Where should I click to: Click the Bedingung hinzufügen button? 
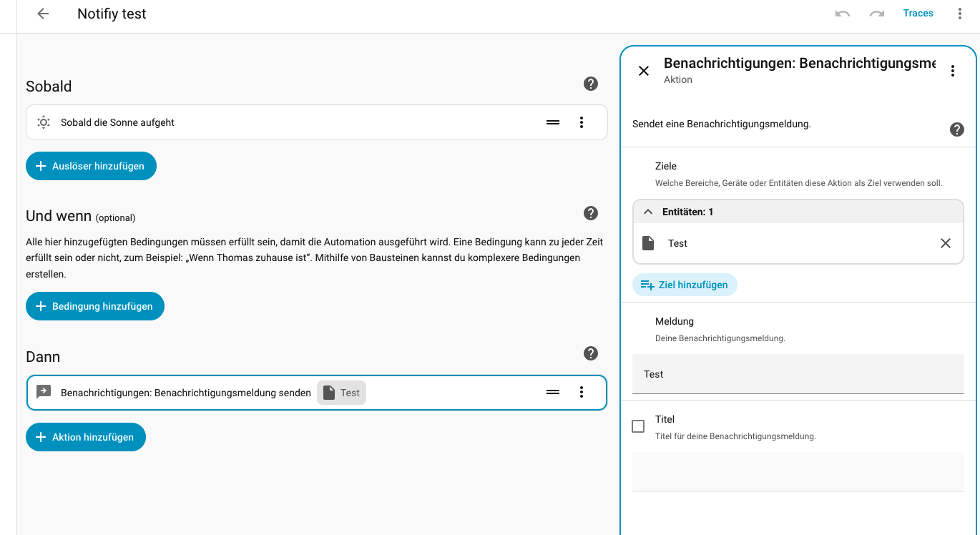(x=95, y=306)
